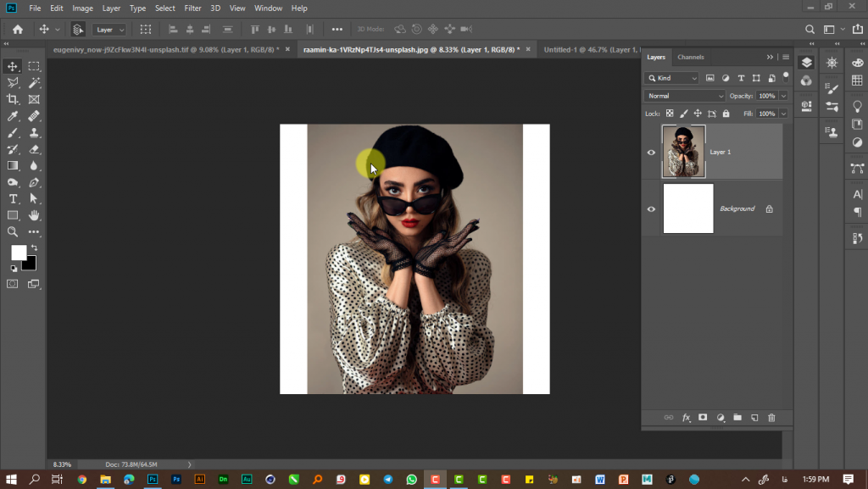Screen dimensions: 868x489
Task: Open the Filter menu
Action: click(x=192, y=8)
